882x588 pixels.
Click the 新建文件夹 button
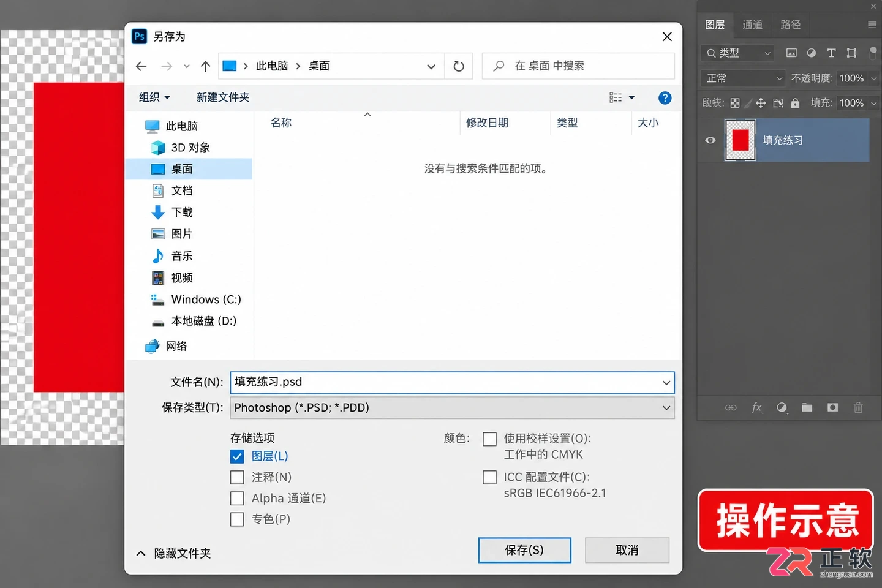coord(223,97)
